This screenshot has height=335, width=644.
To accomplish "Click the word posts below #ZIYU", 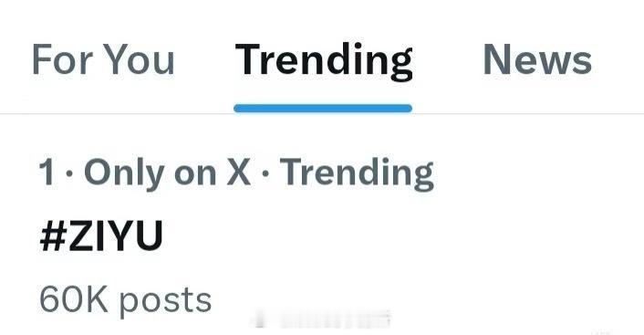I will pos(165,302).
